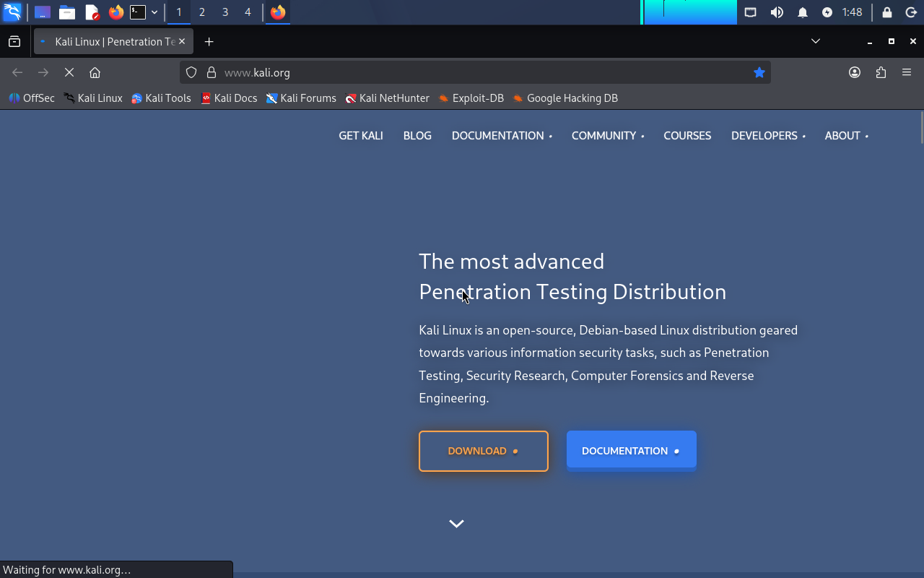Switch to workspace 2
This screenshot has width=924, height=578.
201,12
